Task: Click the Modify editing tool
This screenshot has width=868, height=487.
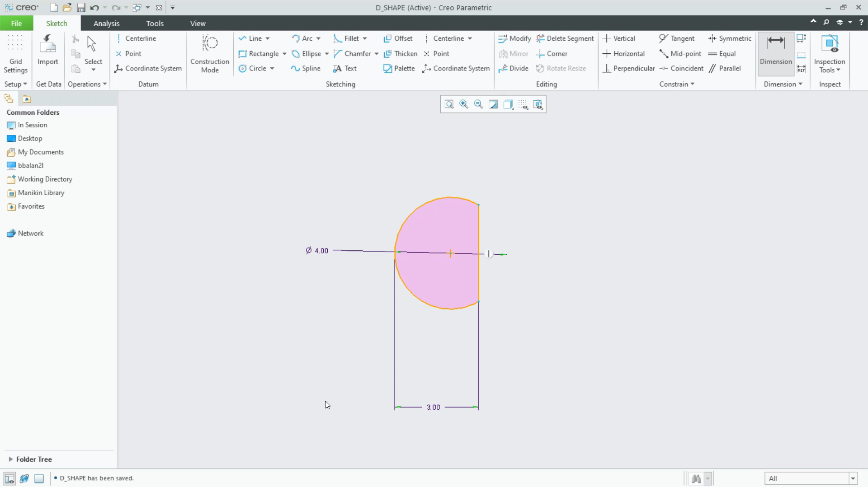Action: click(514, 38)
